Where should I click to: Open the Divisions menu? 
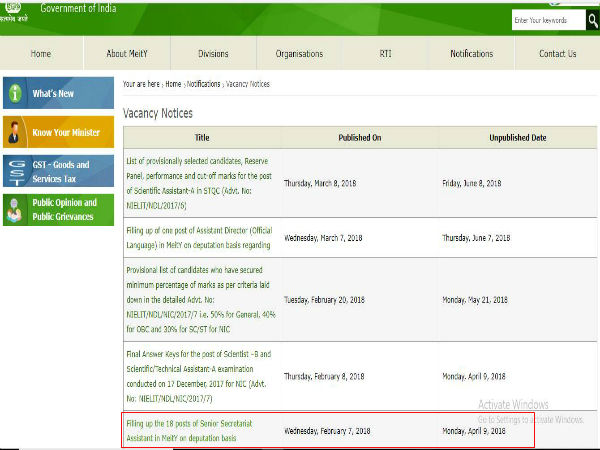[x=213, y=54]
